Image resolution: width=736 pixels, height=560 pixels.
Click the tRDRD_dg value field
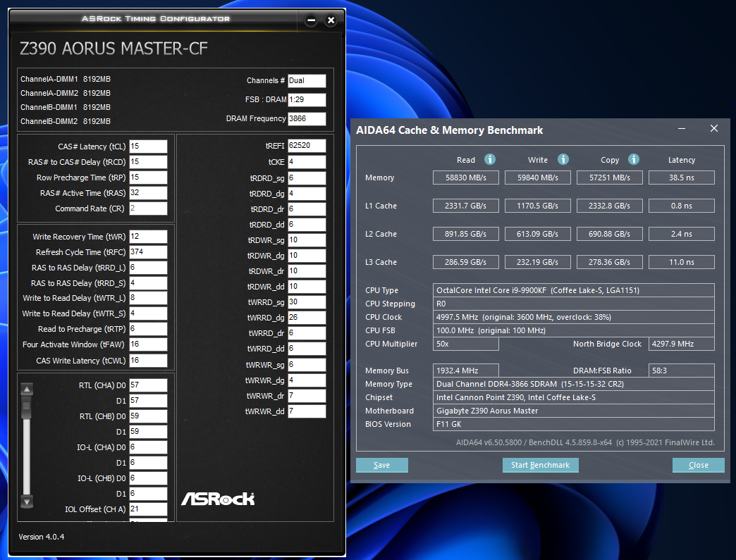click(307, 194)
